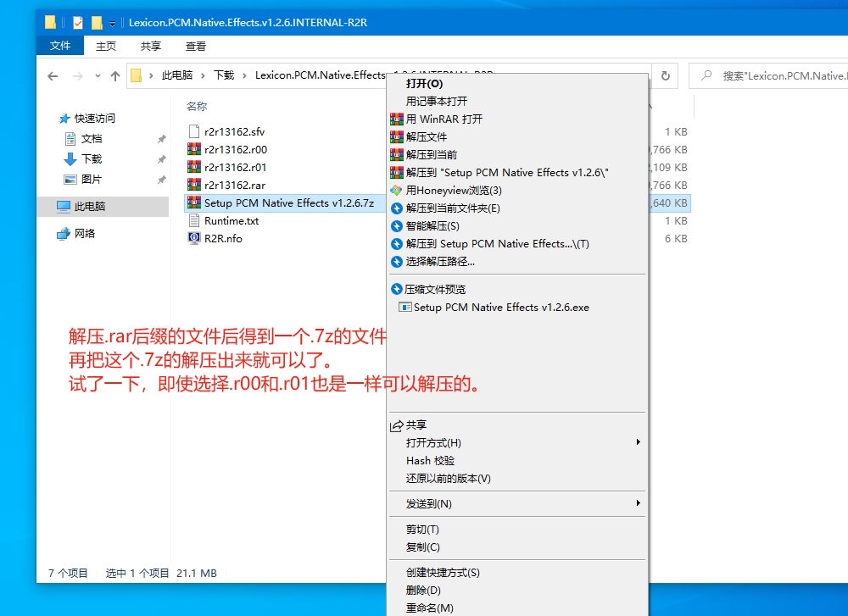Sort files by the 名称 column header
The height and width of the screenshot is (616, 848).
coord(197,107)
